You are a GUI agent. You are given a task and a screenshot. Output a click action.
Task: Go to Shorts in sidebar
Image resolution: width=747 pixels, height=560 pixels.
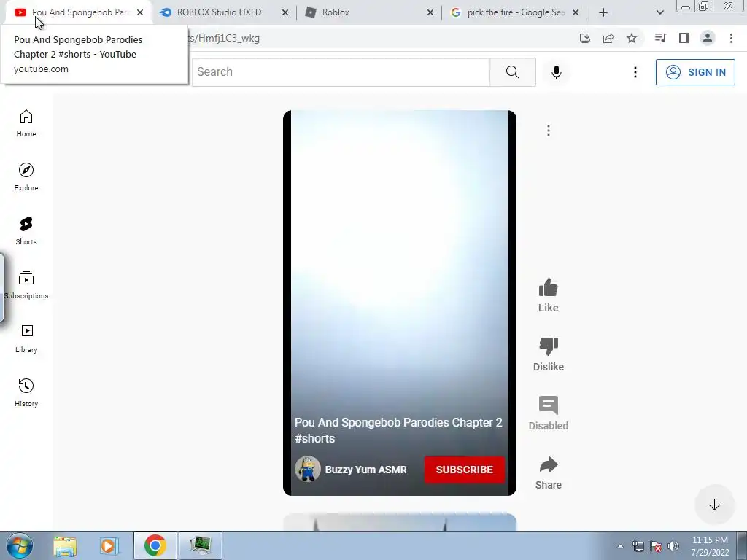point(26,231)
